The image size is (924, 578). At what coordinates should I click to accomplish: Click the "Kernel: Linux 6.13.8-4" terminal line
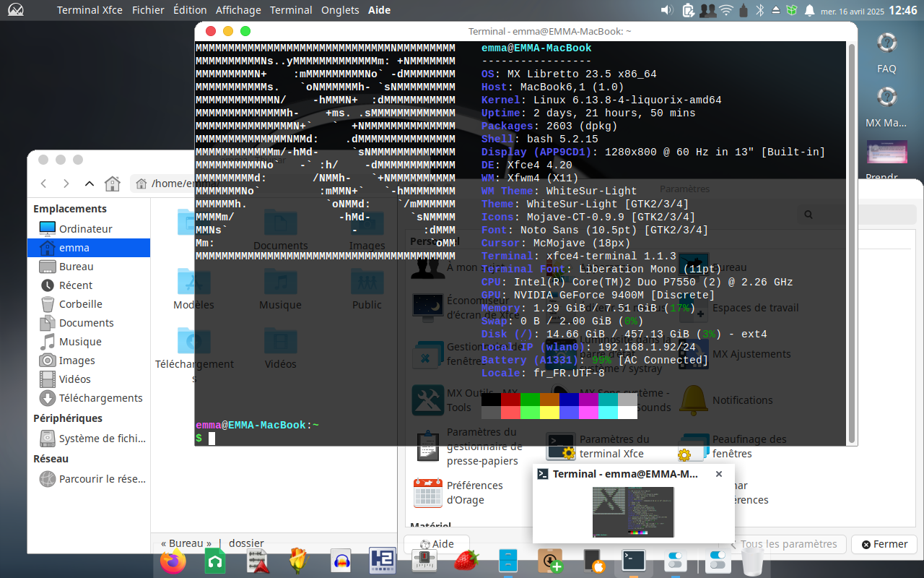click(601, 100)
